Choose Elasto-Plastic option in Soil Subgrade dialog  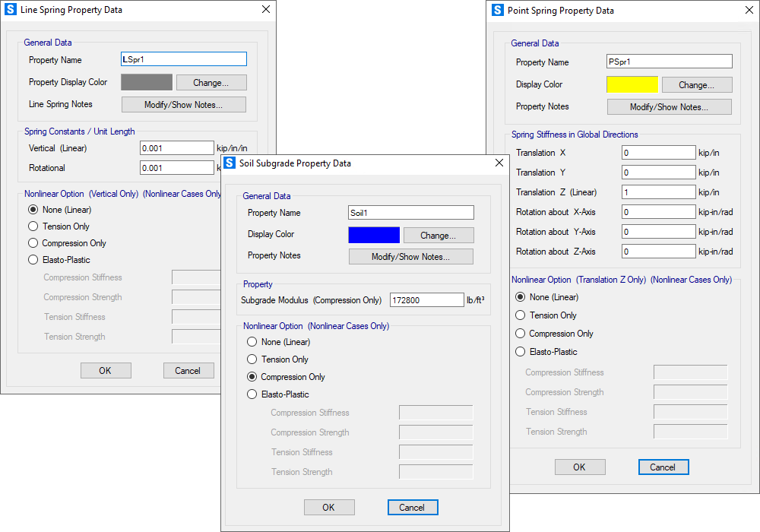pos(252,394)
